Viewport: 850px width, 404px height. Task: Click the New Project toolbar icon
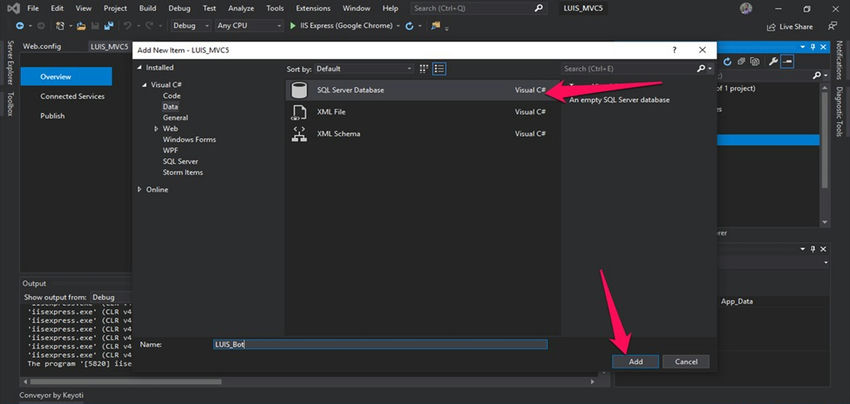[x=60, y=25]
